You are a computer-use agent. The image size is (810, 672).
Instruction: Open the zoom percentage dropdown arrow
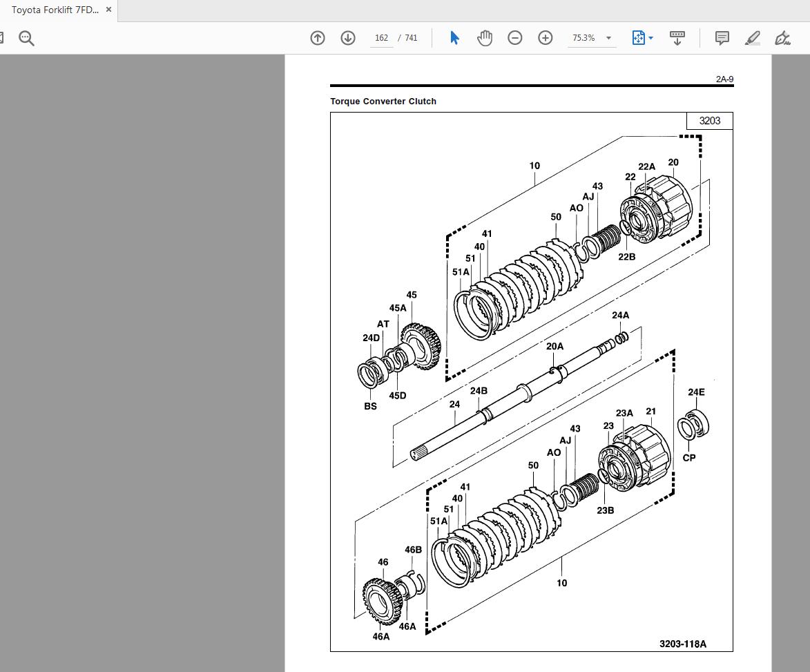pos(608,38)
